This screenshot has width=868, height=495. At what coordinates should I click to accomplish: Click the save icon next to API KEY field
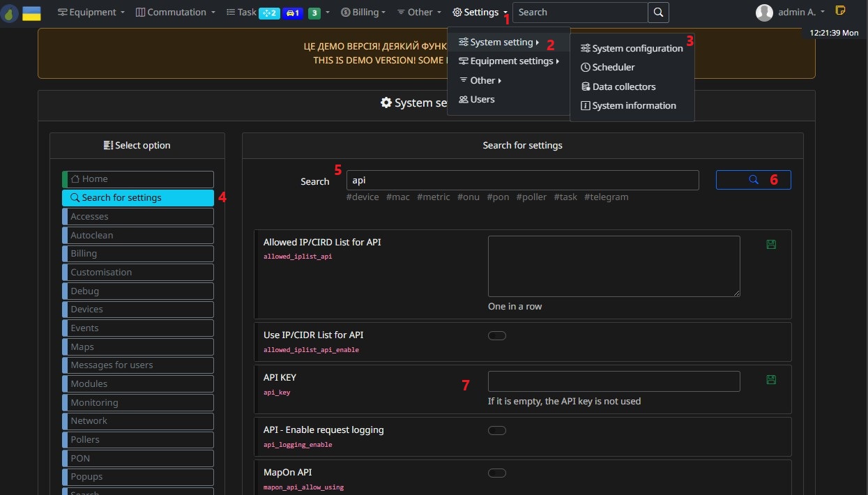click(771, 380)
